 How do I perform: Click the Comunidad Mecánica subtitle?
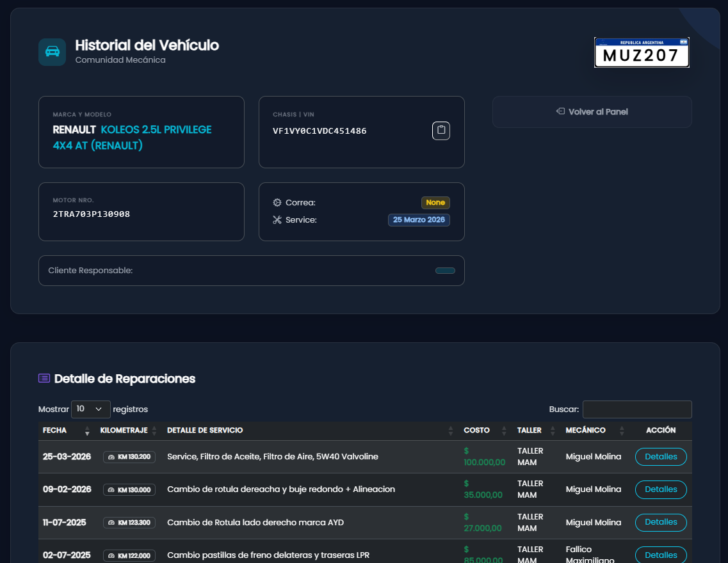click(x=120, y=60)
